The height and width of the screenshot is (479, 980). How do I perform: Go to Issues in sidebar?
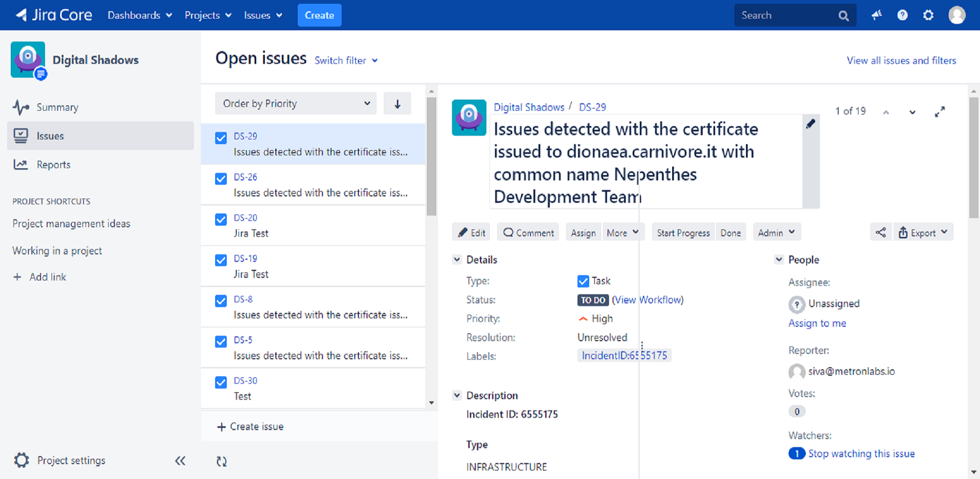click(101, 136)
